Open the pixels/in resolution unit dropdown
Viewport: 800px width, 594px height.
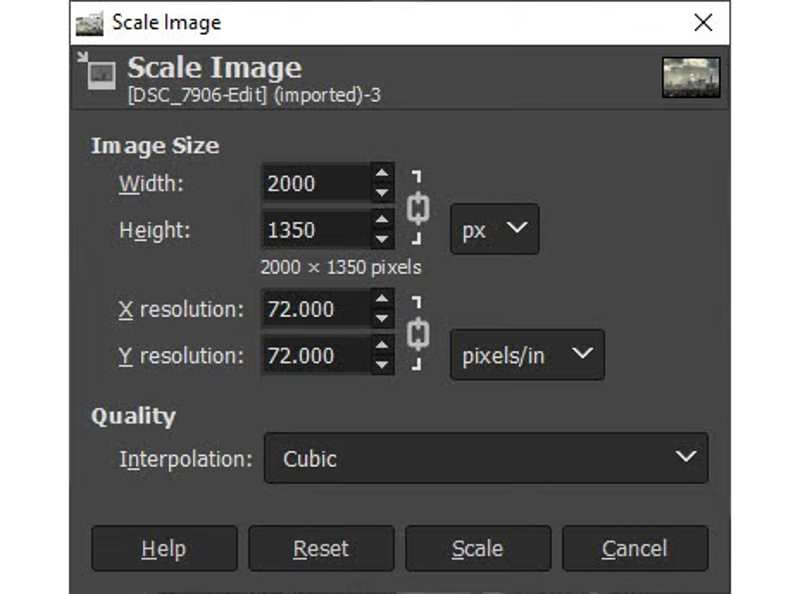click(x=527, y=355)
